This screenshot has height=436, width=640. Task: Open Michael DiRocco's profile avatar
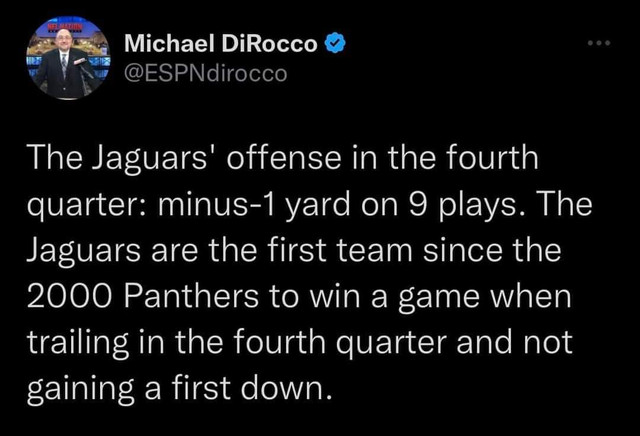click(67, 58)
